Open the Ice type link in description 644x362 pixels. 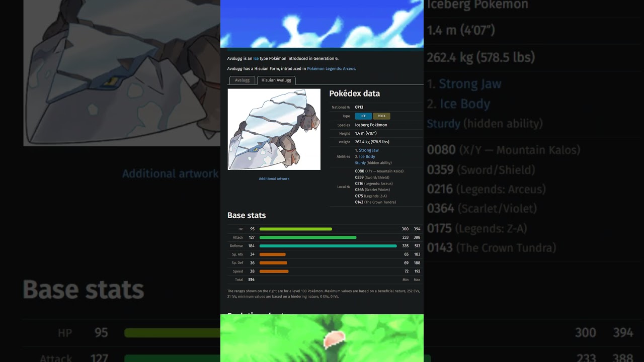point(256,59)
